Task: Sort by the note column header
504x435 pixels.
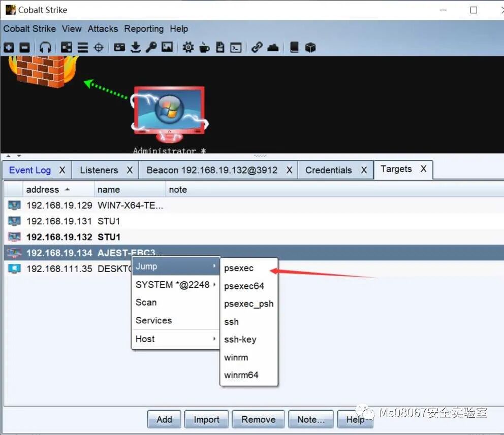Action: click(335, 189)
